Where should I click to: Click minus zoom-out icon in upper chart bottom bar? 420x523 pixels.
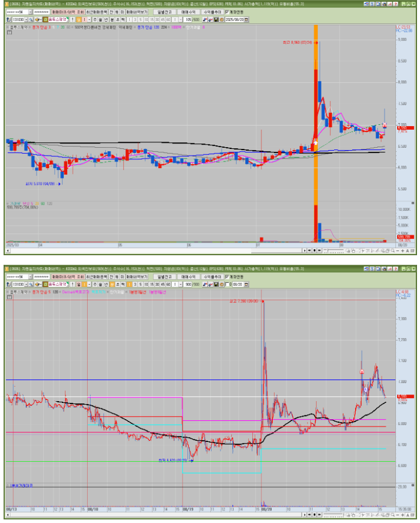pyautogui.click(x=397, y=250)
